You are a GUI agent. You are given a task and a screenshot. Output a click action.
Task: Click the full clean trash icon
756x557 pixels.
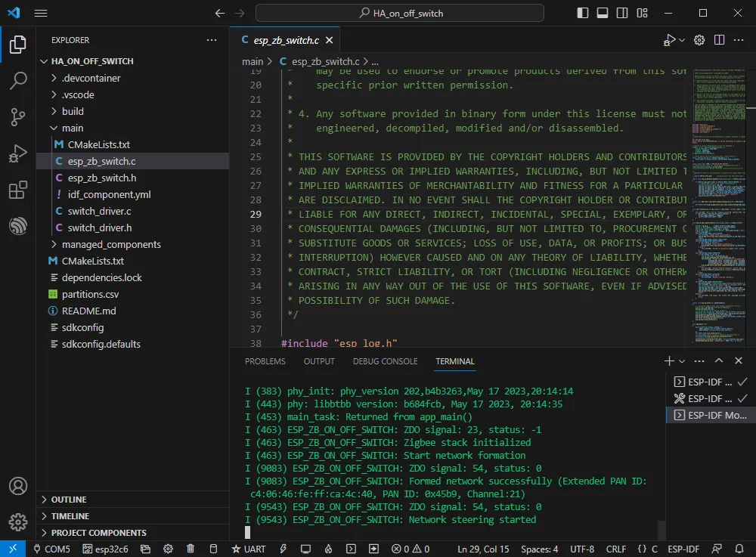tap(191, 549)
